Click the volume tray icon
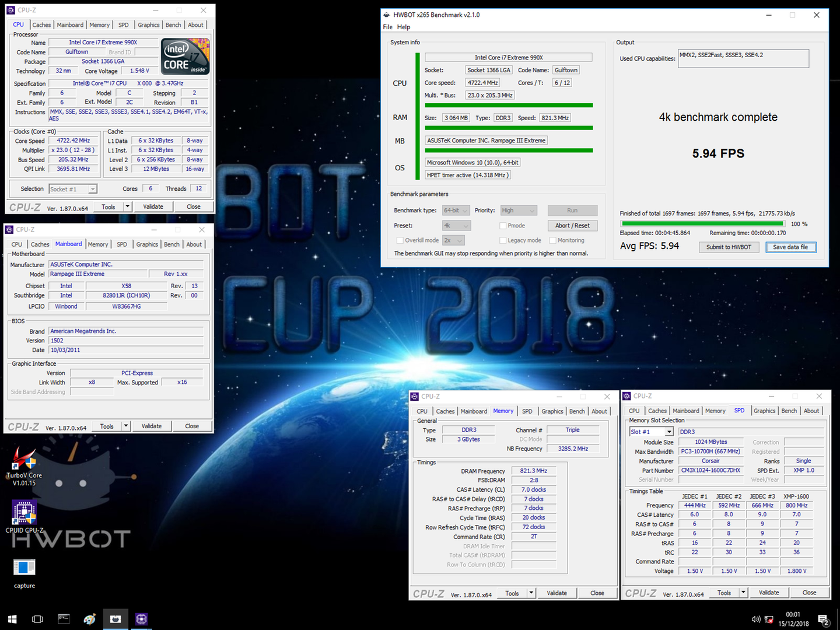The height and width of the screenshot is (630, 840). (756, 619)
